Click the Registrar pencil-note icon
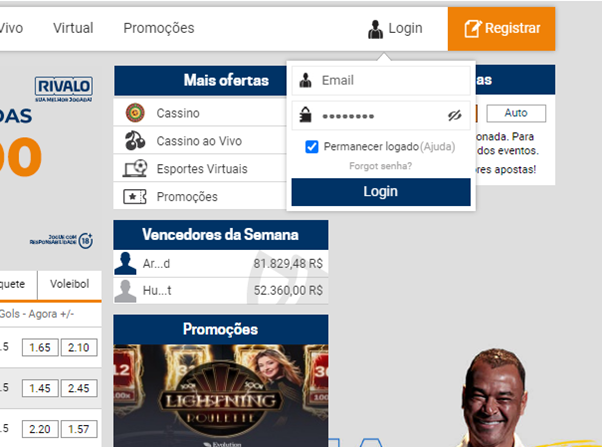Image resolution: width=602 pixels, height=447 pixels. tap(473, 29)
